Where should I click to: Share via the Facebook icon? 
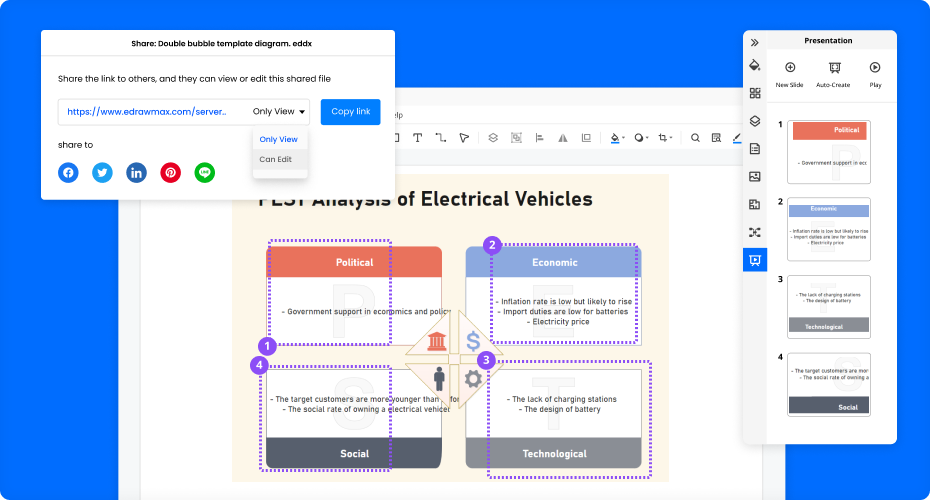[x=68, y=173]
